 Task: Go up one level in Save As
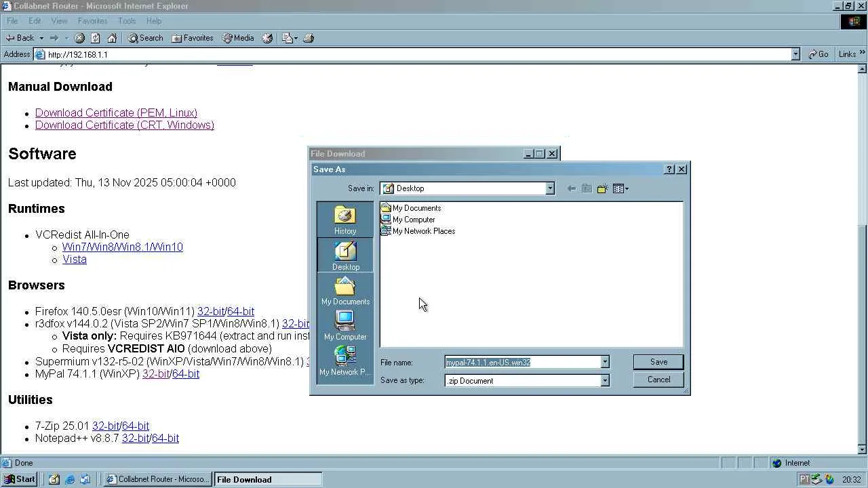click(587, 188)
